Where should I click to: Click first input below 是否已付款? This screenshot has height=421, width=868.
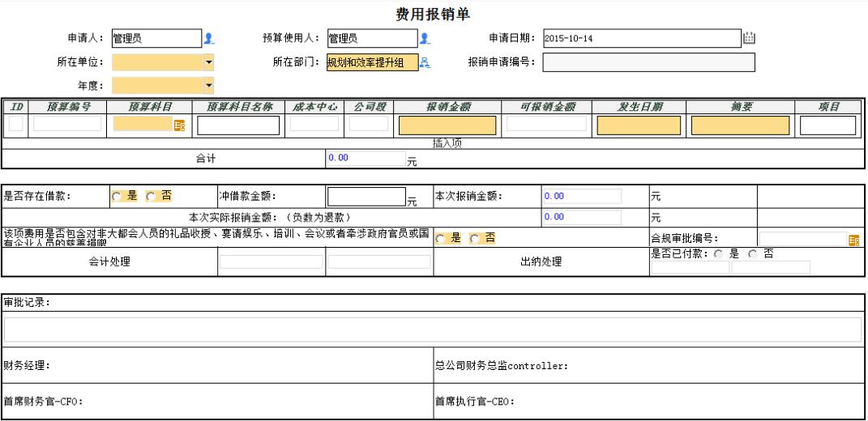coord(691,267)
